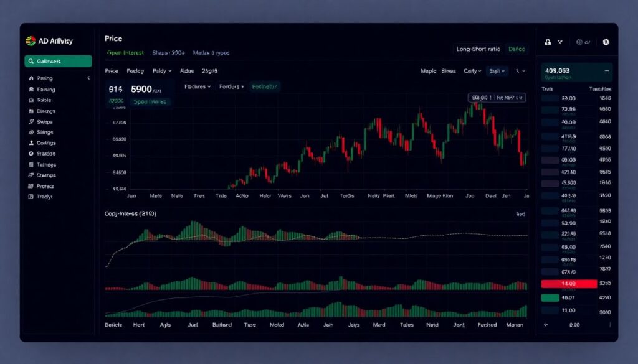The width and height of the screenshot is (638, 364).
Task: Toggle the green Pocinefür chip
Action: point(265,87)
